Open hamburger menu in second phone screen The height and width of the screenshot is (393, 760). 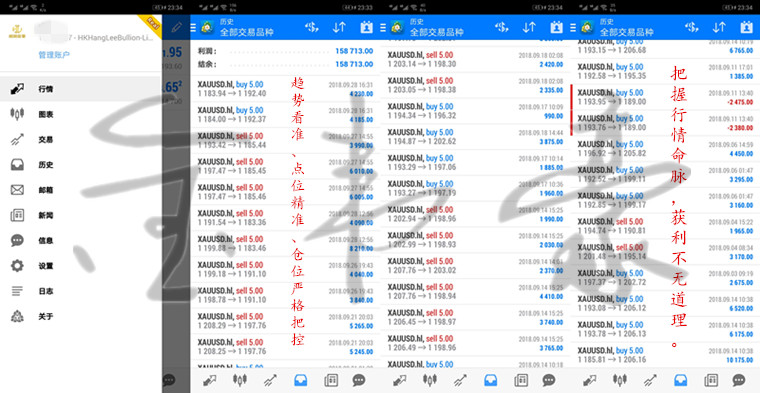click(x=194, y=28)
